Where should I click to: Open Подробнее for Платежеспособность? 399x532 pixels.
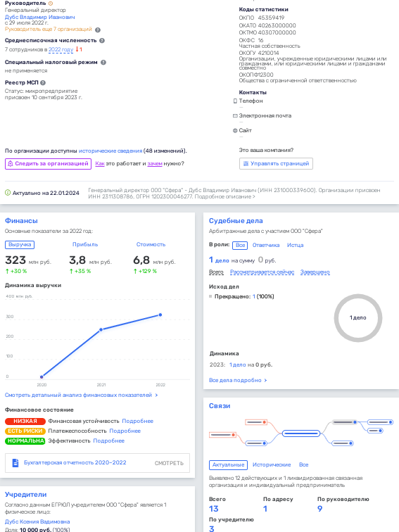(125, 431)
